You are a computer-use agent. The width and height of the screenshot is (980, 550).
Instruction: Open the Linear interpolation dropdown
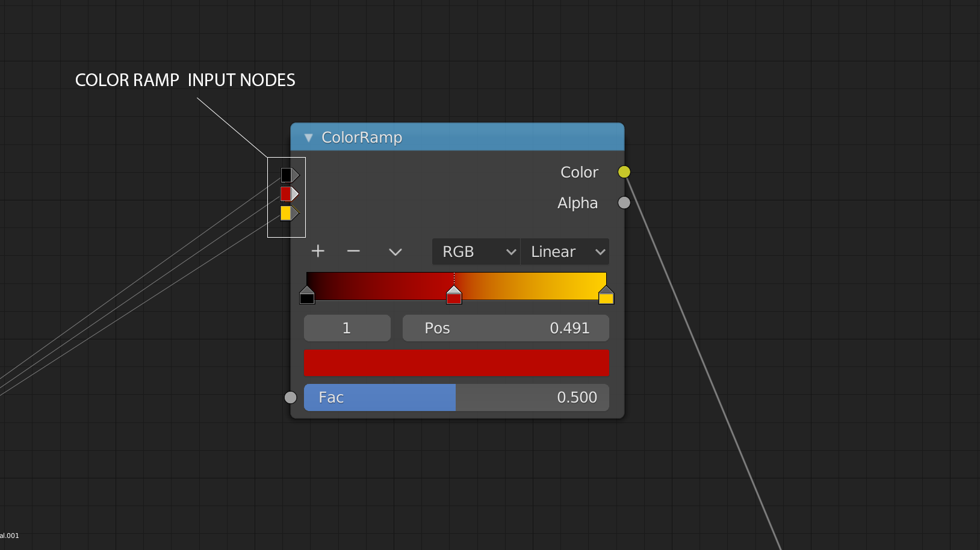coord(565,252)
